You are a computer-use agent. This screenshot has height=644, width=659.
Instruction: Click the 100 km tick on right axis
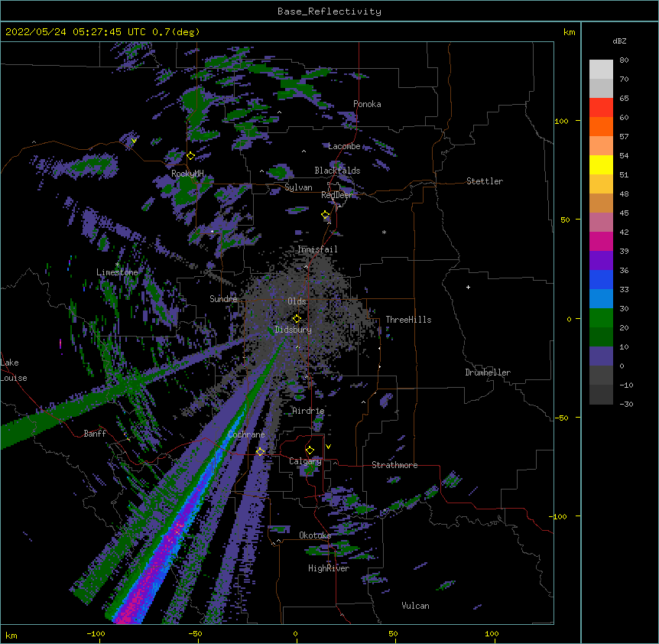[561, 121]
